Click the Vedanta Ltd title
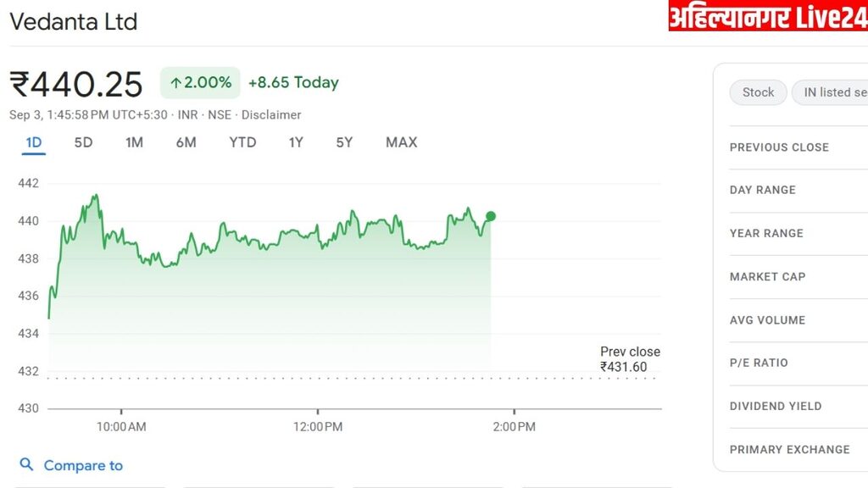Viewport: 868px width, 488px height. (x=73, y=22)
